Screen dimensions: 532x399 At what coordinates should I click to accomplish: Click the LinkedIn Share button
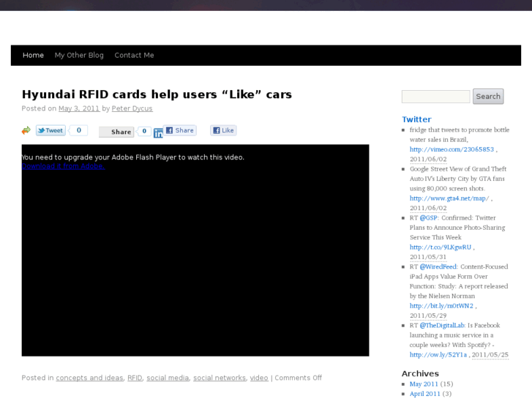[x=116, y=132]
